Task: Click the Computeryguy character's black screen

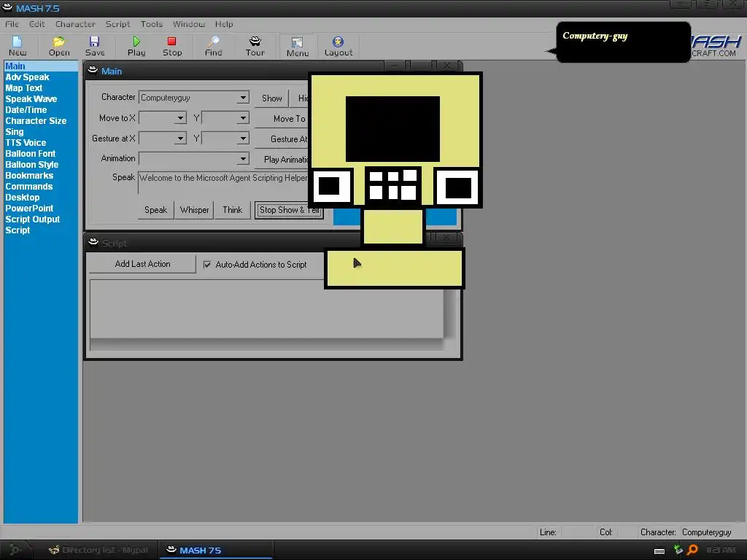Action: pos(392,129)
